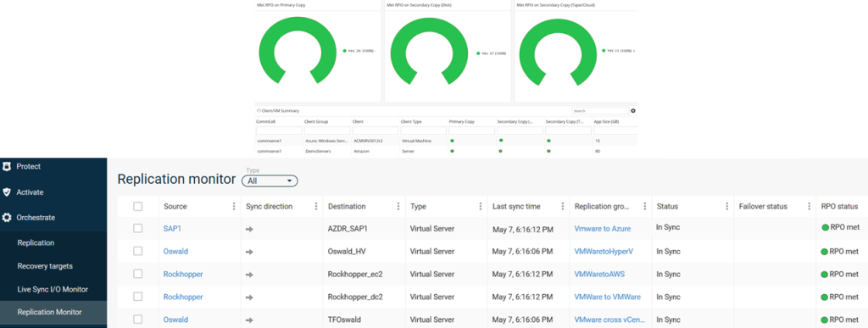
Task: Open Failover status column three-dot menu
Action: tap(809, 206)
